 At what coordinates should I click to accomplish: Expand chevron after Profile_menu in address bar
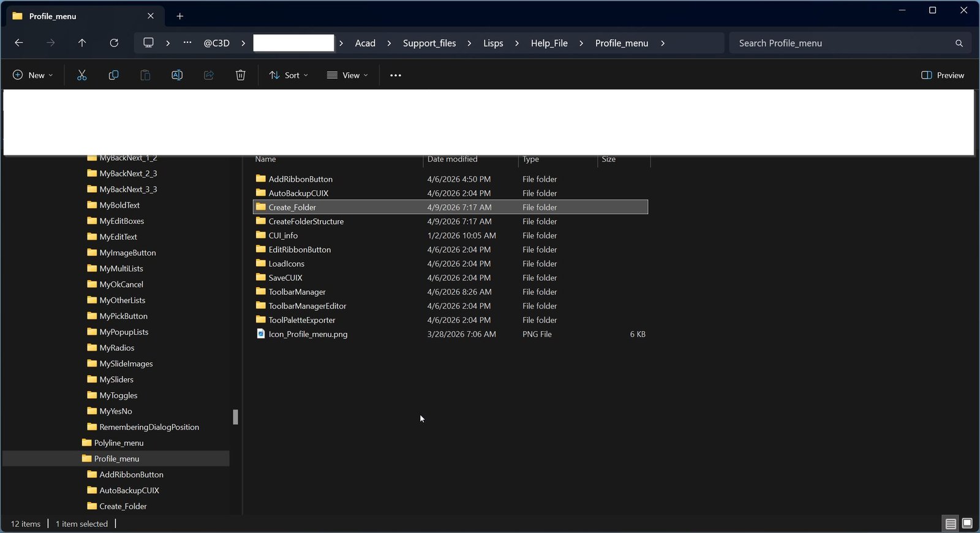pyautogui.click(x=663, y=43)
